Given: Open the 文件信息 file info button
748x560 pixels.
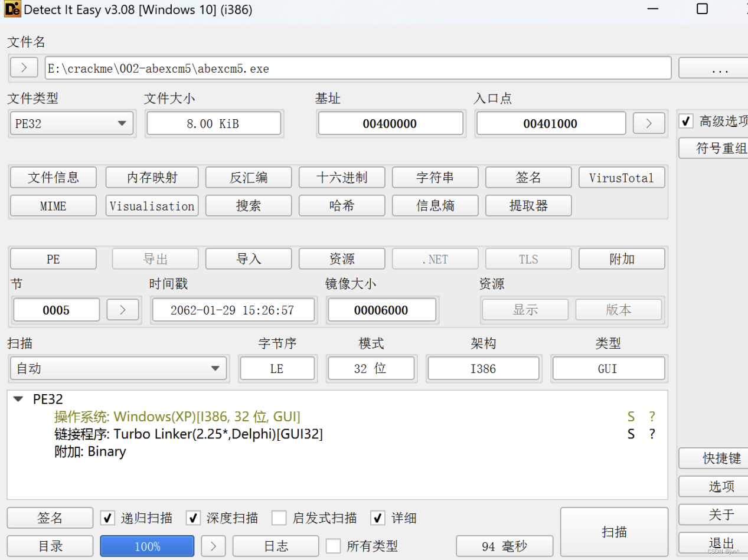Looking at the screenshot, I should [x=53, y=177].
